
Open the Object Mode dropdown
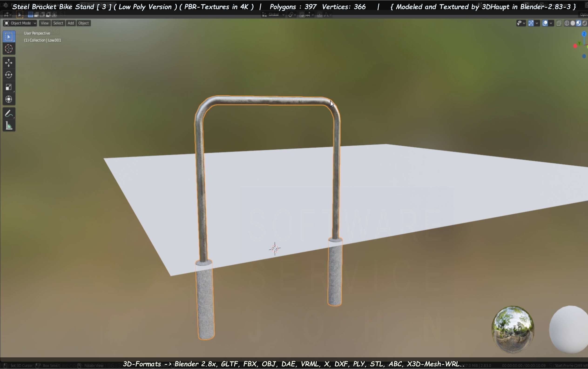20,23
